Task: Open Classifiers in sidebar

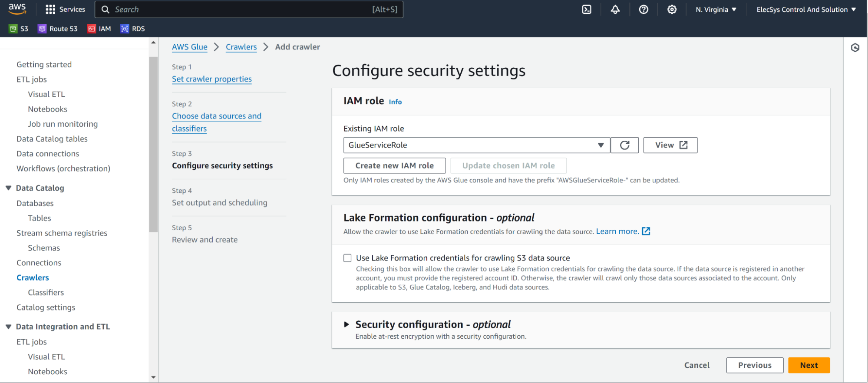Action: pyautogui.click(x=46, y=292)
